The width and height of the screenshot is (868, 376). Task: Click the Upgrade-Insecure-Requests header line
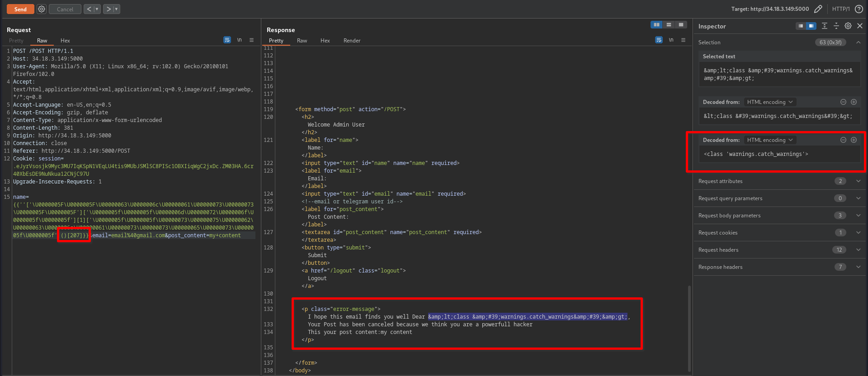tap(57, 182)
